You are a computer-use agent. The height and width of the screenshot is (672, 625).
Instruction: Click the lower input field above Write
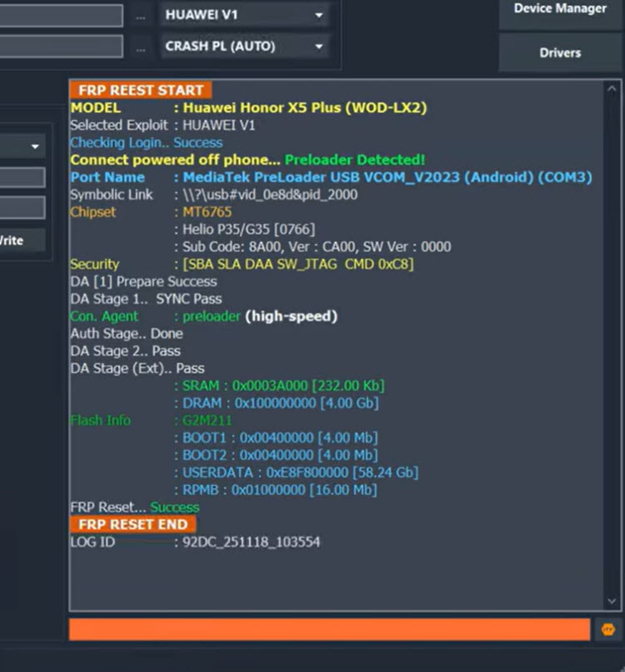coord(22,208)
